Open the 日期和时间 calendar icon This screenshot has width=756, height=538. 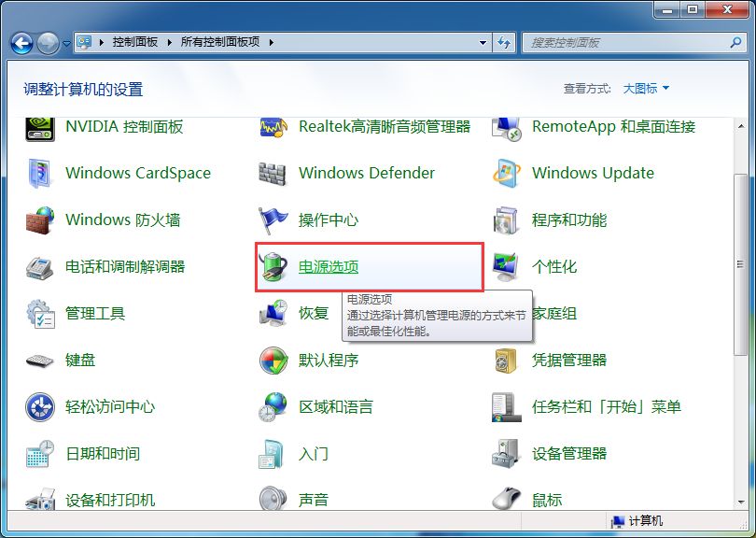40,454
